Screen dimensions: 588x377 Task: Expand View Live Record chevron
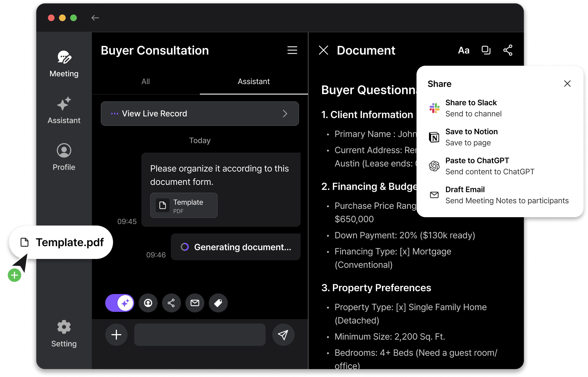(285, 114)
